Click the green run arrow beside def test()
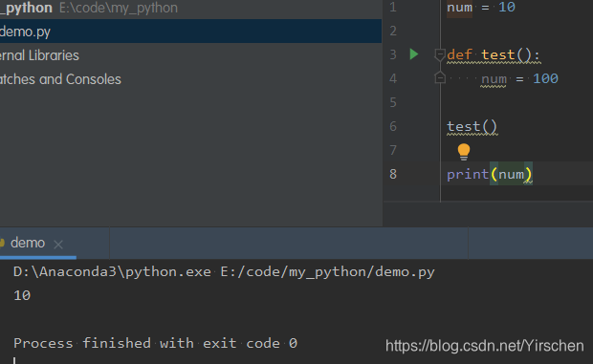This screenshot has height=364, width=593. coord(414,54)
